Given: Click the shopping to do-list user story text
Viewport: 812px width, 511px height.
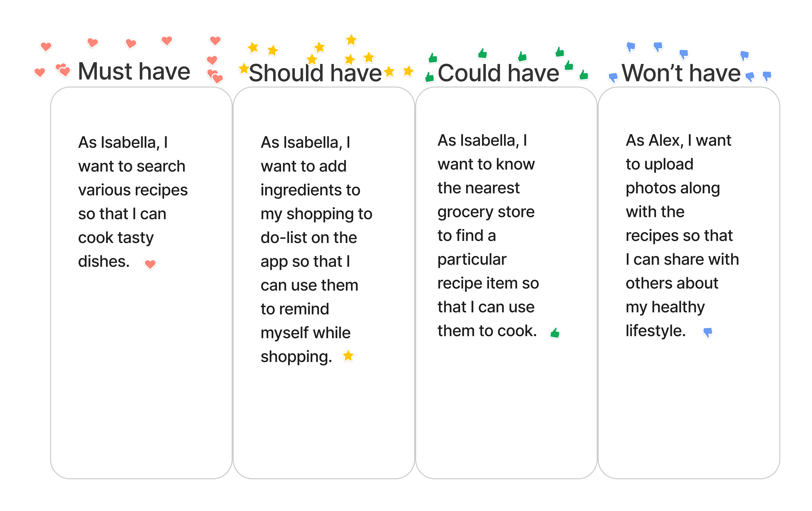Looking at the screenshot, I should click(x=316, y=249).
